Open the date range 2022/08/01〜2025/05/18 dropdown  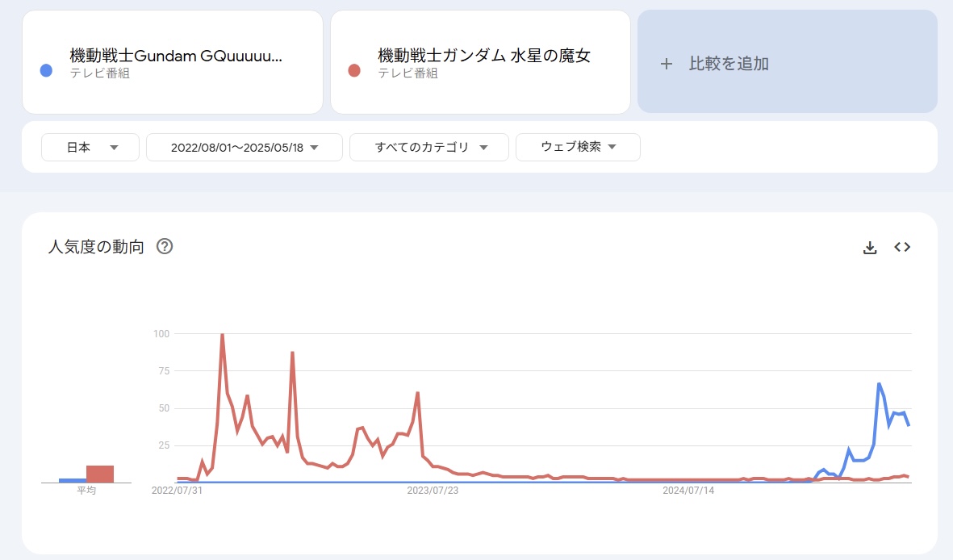pyautogui.click(x=245, y=147)
